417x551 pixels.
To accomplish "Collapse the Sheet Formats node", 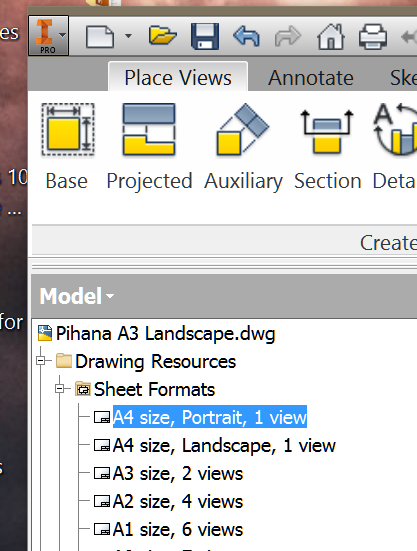I will [x=60, y=389].
